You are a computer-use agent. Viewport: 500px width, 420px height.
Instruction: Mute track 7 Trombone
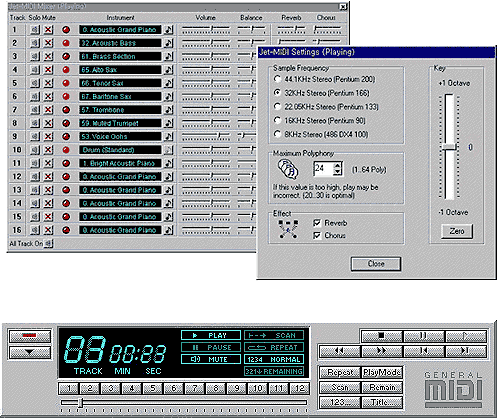(48, 110)
